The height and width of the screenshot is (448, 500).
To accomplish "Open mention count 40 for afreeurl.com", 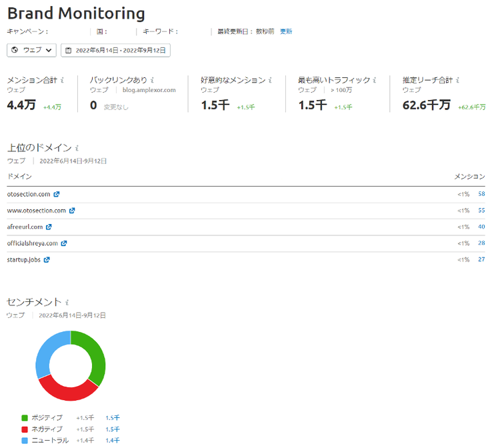I will pos(481,227).
